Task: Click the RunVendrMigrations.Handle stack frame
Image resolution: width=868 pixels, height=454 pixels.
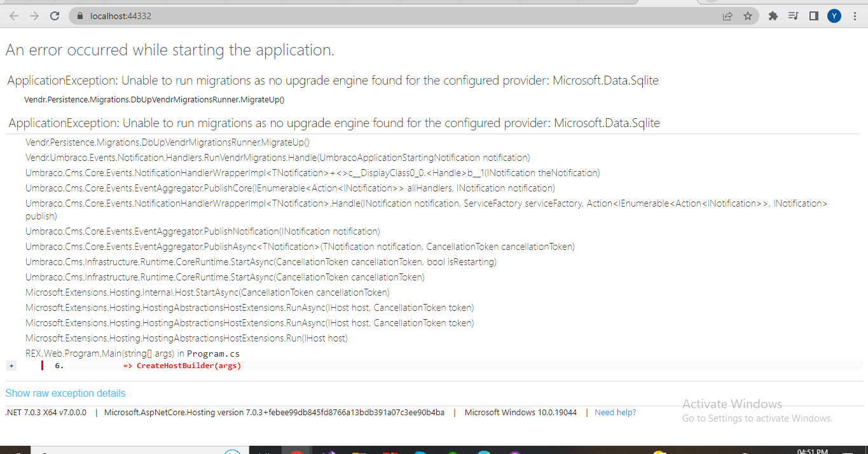Action: (x=278, y=158)
